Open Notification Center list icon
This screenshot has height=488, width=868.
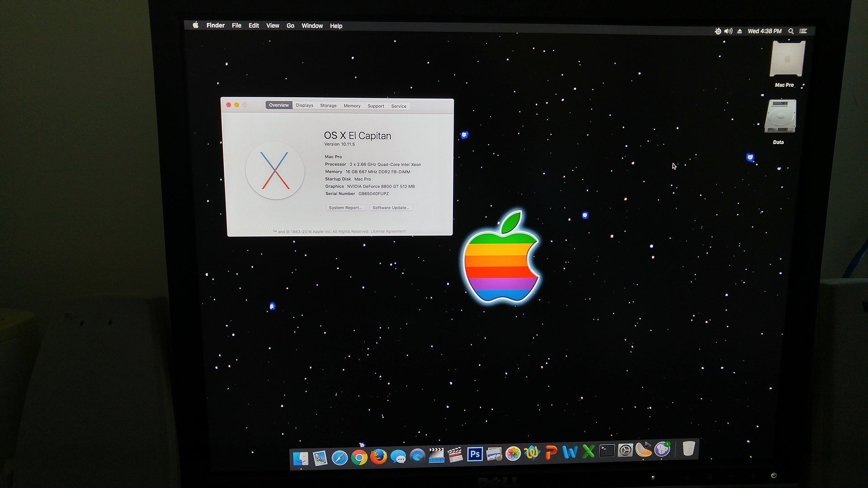[803, 31]
